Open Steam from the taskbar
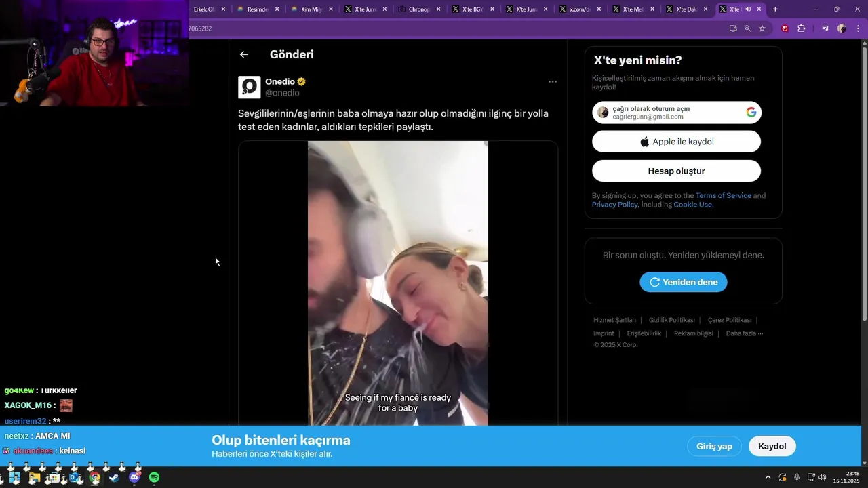This screenshot has width=868, height=488. (114, 478)
